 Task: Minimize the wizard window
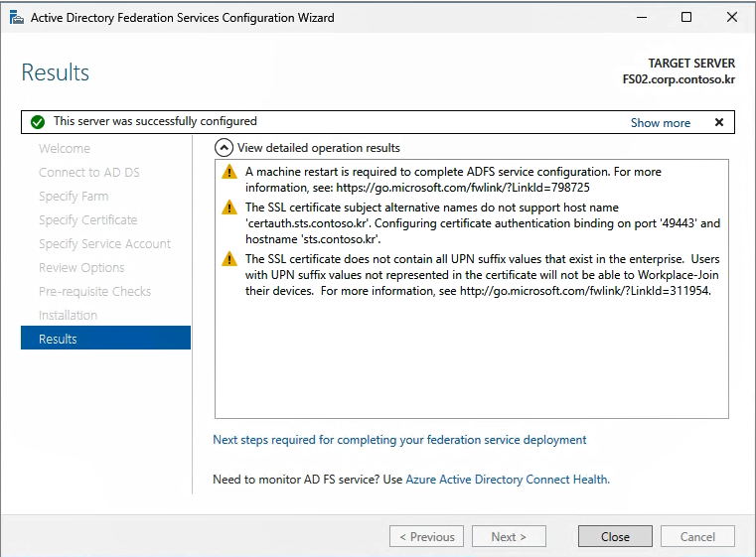tap(641, 17)
